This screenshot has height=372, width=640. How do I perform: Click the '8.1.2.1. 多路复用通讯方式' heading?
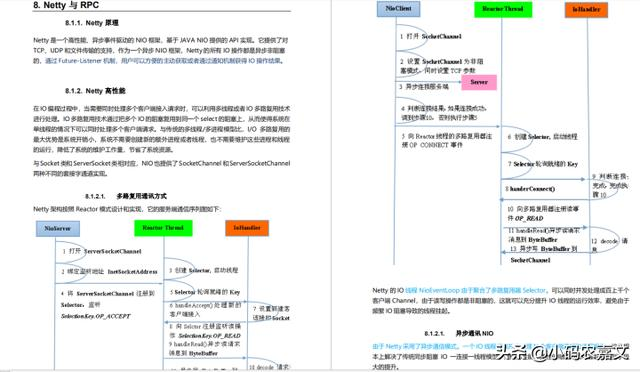coord(126,196)
